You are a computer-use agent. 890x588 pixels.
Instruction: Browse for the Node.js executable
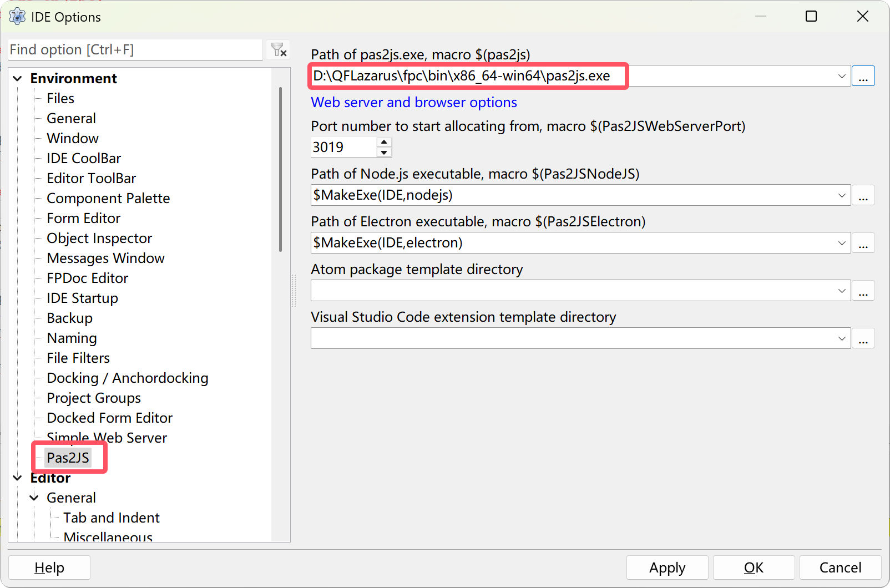tap(863, 195)
